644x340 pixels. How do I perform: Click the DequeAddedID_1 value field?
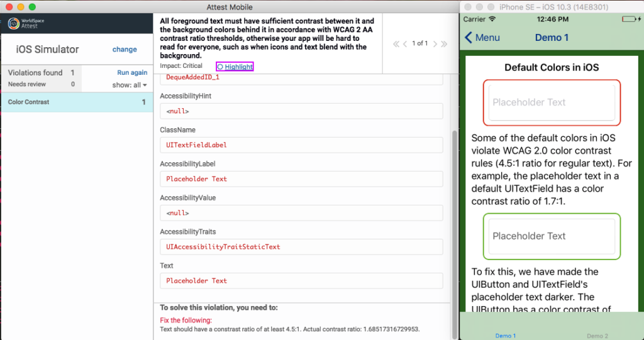301,79
